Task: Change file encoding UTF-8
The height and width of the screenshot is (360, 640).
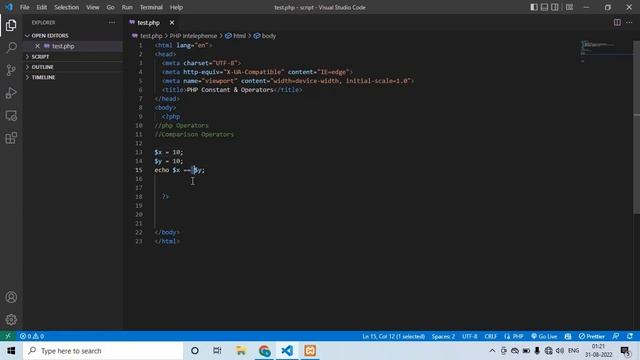Action: 469,336
